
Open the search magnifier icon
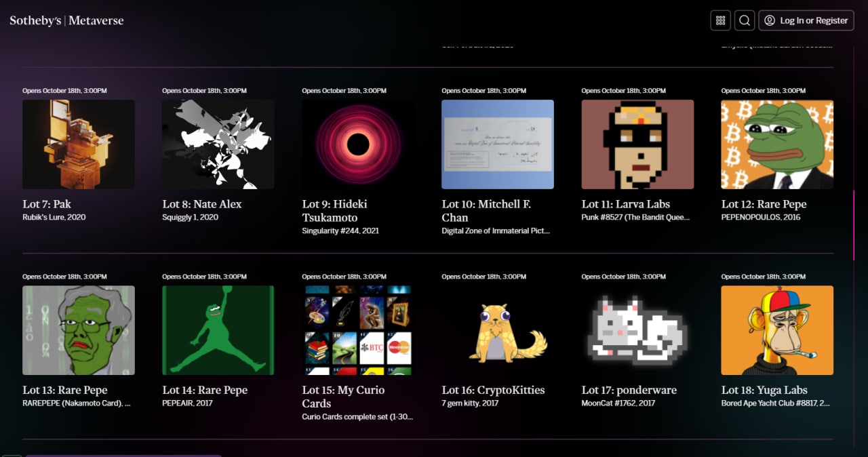pyautogui.click(x=745, y=20)
